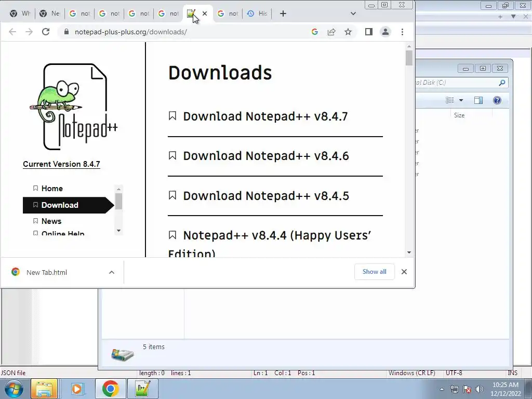Open a new Chrome tab
Screen dimensions: 532x399
pyautogui.click(x=283, y=14)
